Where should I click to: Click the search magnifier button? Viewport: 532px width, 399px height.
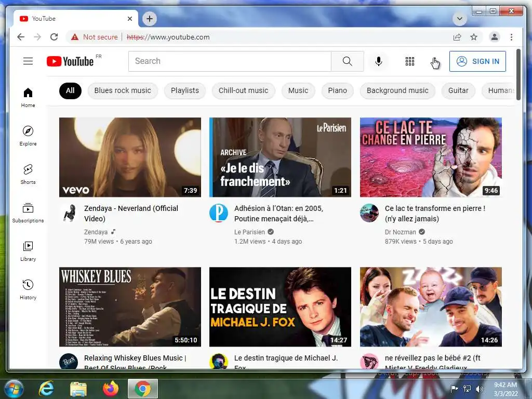347,61
